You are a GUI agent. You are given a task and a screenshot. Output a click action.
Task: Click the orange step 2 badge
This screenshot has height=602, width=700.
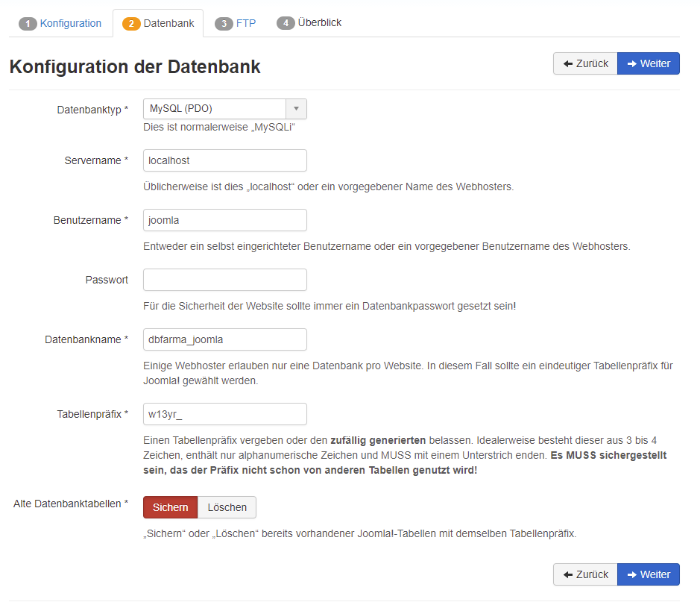point(131,24)
